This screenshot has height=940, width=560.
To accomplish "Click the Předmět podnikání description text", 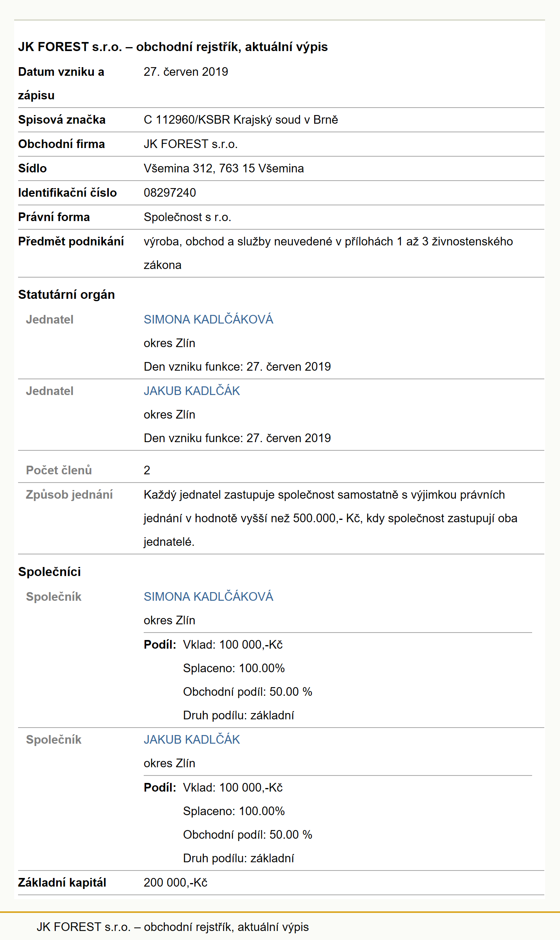I will [328, 253].
